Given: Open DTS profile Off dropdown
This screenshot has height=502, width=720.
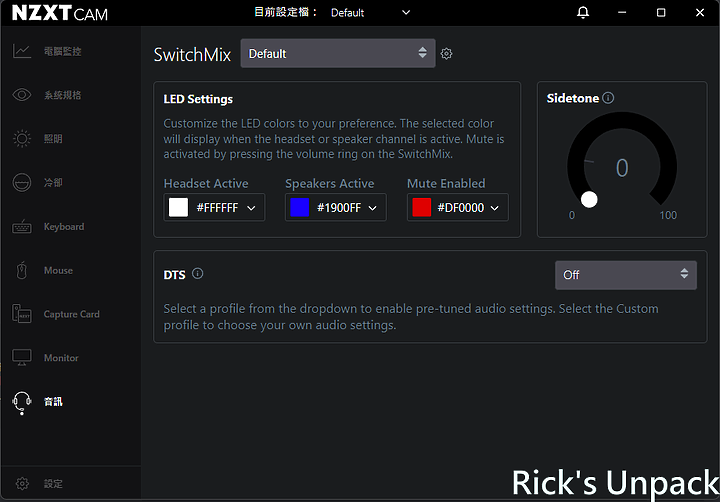Looking at the screenshot, I should (x=625, y=275).
